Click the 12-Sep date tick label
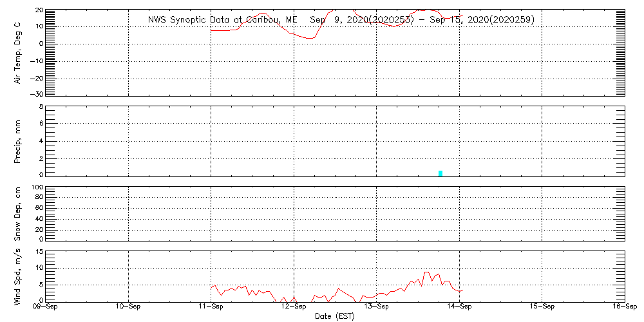 tap(294, 307)
